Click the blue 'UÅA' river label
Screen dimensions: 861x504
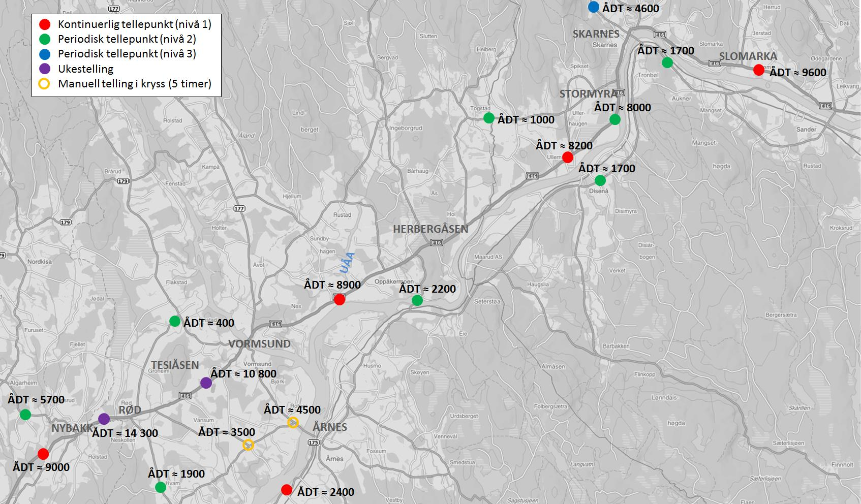click(347, 262)
